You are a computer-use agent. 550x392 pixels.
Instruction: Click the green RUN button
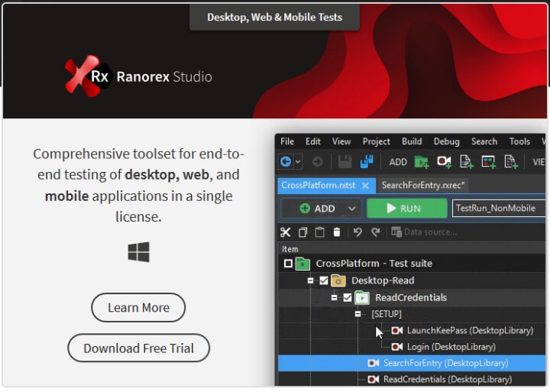point(407,209)
